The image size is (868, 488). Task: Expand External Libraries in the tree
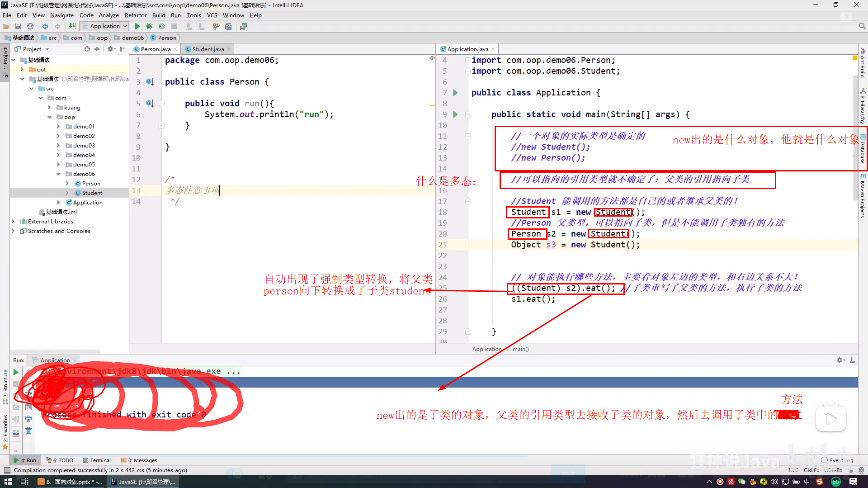(x=13, y=221)
